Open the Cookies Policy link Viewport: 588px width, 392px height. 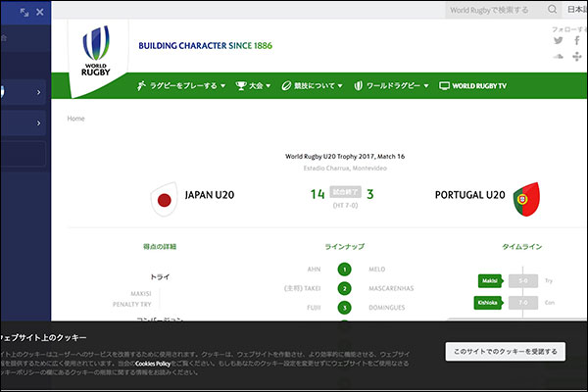point(153,364)
